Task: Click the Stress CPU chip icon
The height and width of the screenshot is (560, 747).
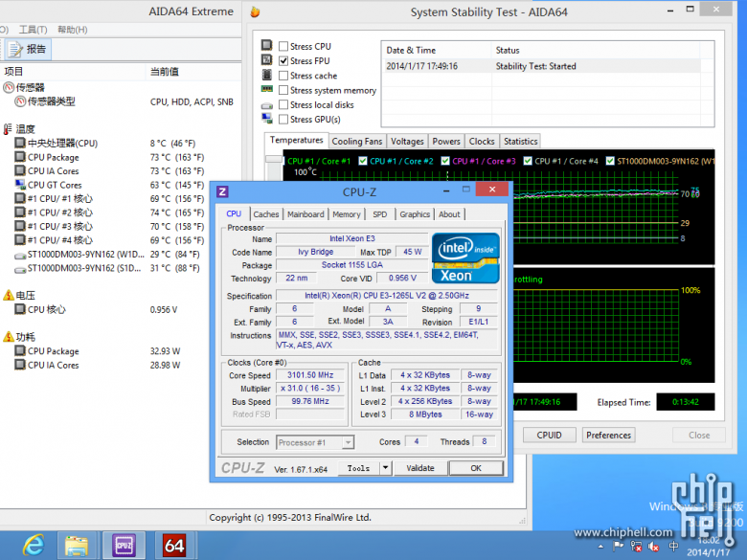Action: 267,45
